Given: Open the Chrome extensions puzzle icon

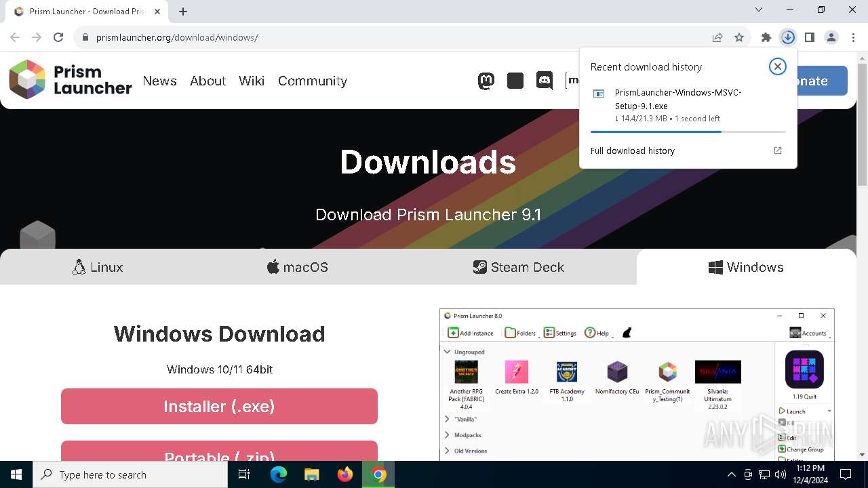Looking at the screenshot, I should (x=766, y=37).
